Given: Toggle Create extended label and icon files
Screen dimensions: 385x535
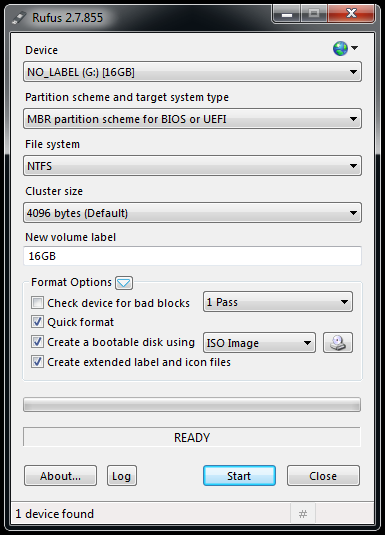Looking at the screenshot, I should [x=37, y=362].
